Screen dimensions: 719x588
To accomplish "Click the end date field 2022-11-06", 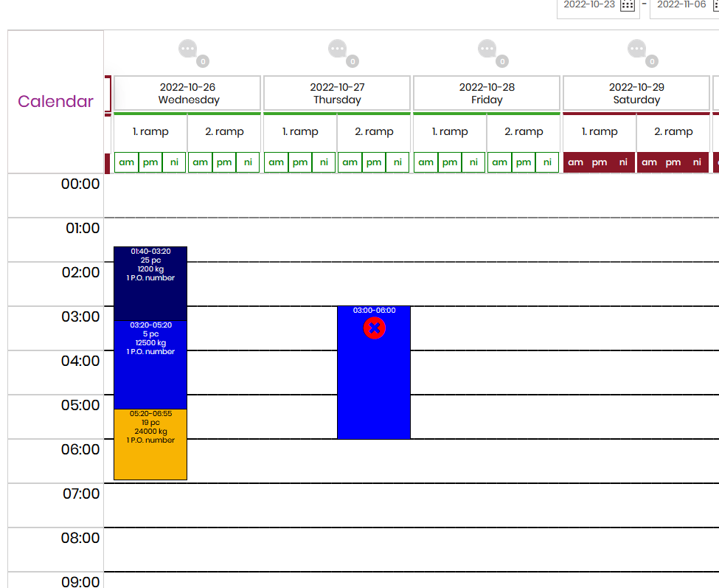I will (x=681, y=5).
